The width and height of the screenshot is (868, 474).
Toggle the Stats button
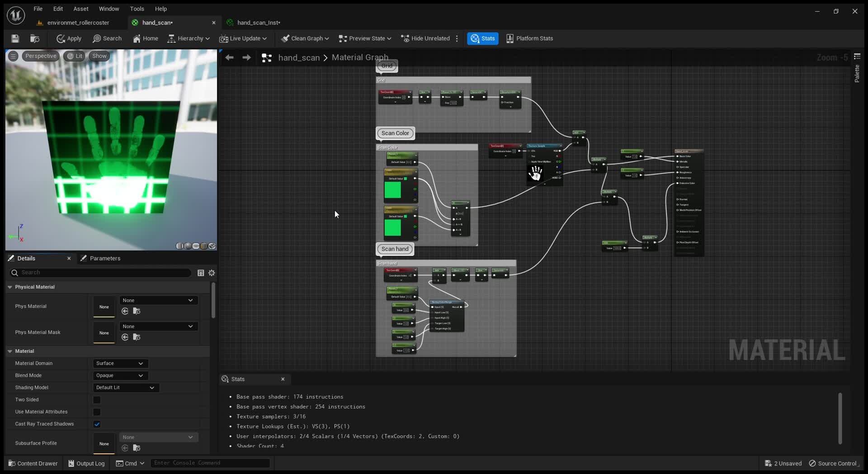(x=483, y=38)
